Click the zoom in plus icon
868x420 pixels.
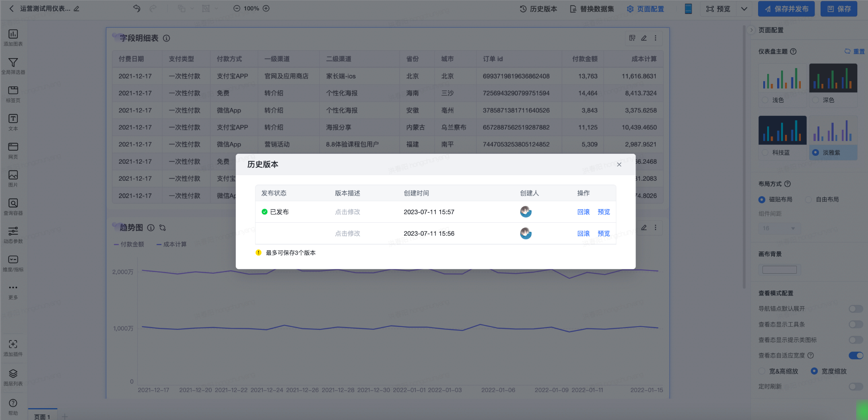tap(266, 9)
